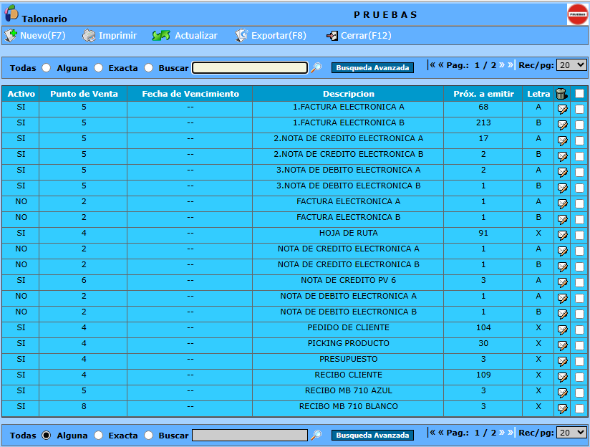The image size is (590, 447).
Task: Go to next page in top pager
Action: [502, 65]
